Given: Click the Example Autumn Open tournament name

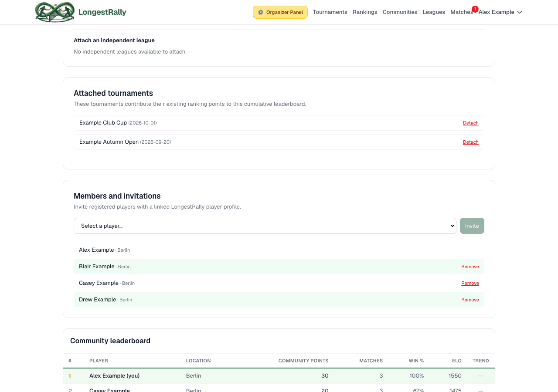Looking at the screenshot, I should pyautogui.click(x=109, y=142).
